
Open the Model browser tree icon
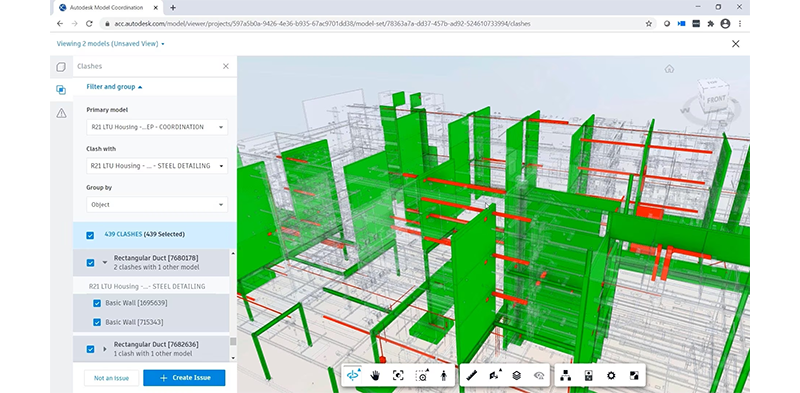click(x=565, y=376)
